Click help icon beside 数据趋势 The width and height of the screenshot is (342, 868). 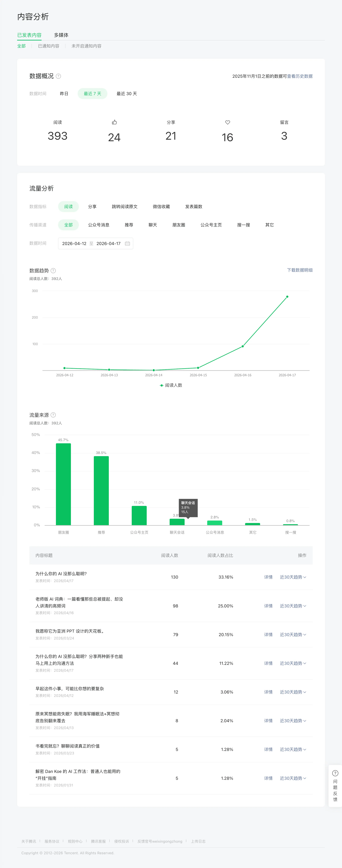pyautogui.click(x=53, y=271)
